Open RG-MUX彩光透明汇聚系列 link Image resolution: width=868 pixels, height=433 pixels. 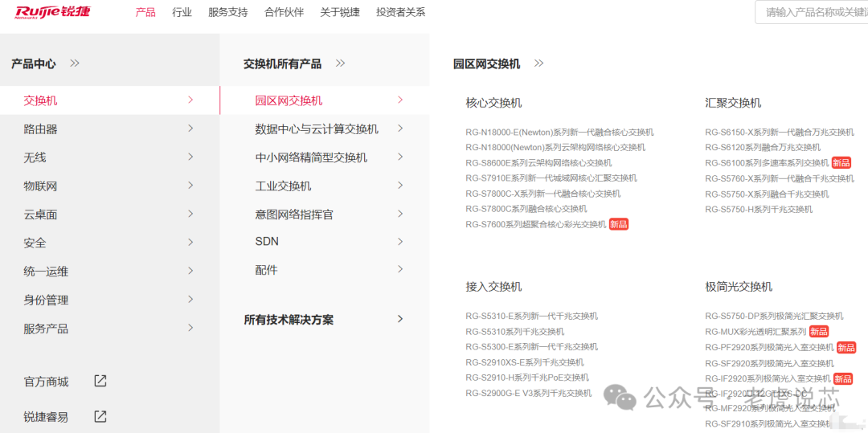click(755, 331)
